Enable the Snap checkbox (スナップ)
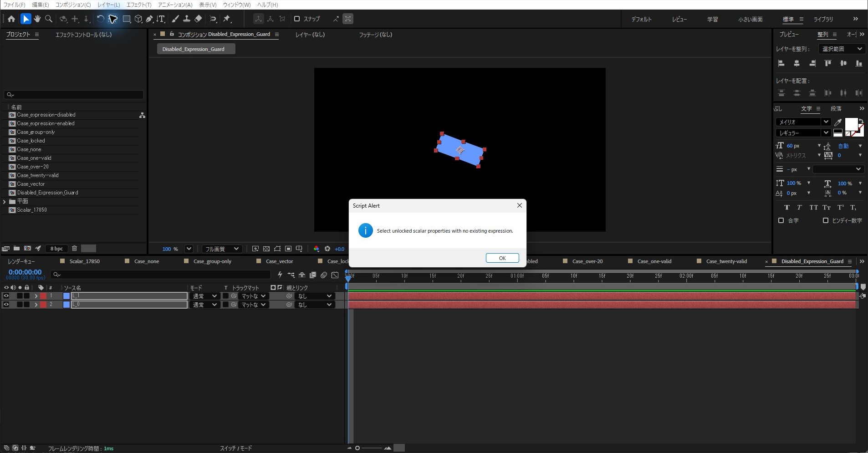The height and width of the screenshot is (453, 868). (x=297, y=19)
